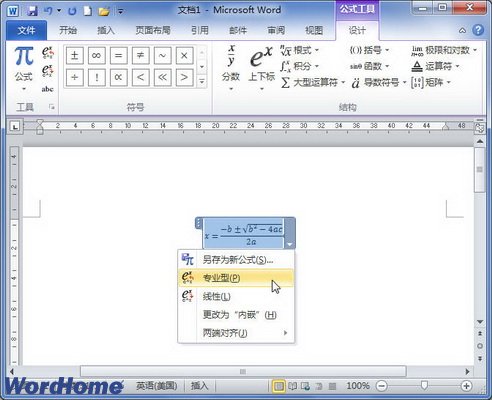The image size is (492, 400).
Task: Switch to the Insert (插入) tab
Action: [106, 31]
